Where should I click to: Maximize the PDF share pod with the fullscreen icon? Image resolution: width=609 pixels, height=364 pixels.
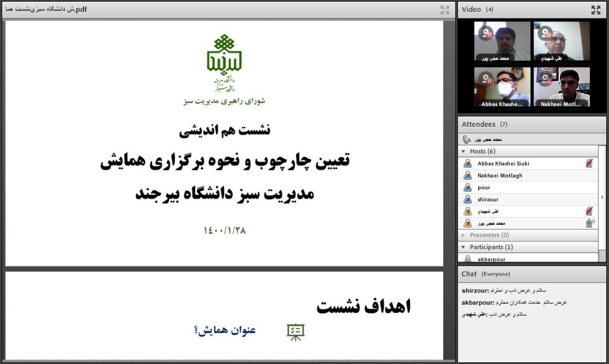tap(445, 10)
